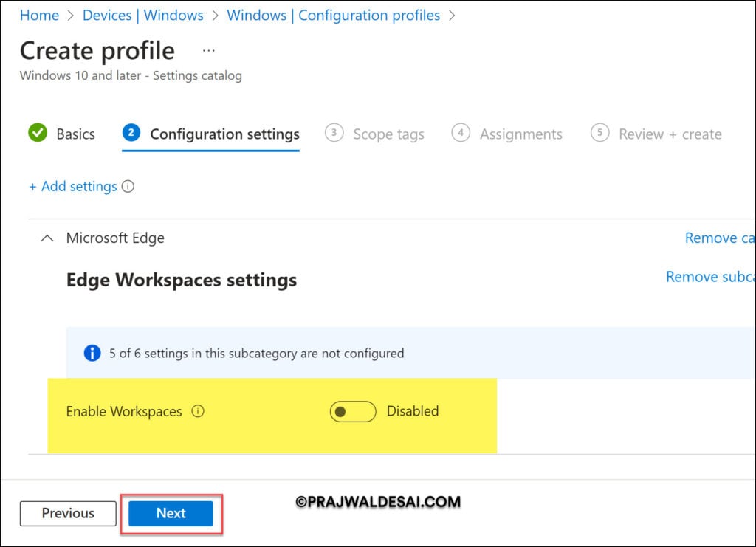Click the Disabled status label
This screenshot has height=547, width=756.
(x=413, y=411)
